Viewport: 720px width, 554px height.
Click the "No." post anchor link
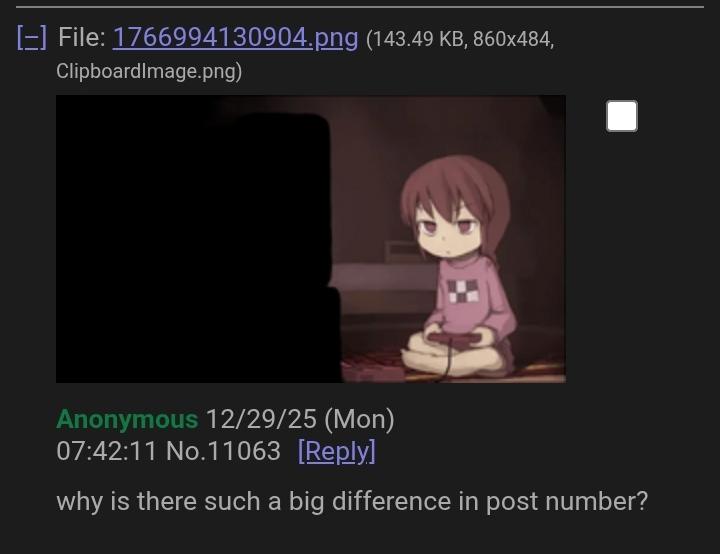point(185,451)
